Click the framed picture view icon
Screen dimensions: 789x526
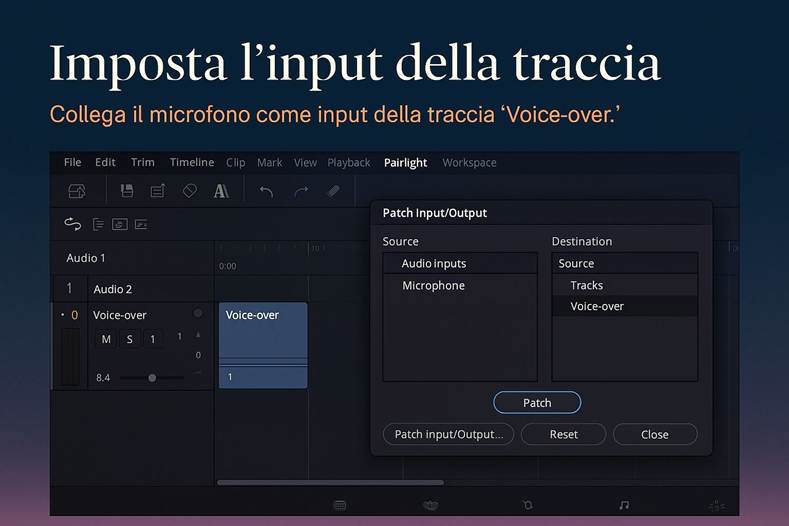point(120,224)
